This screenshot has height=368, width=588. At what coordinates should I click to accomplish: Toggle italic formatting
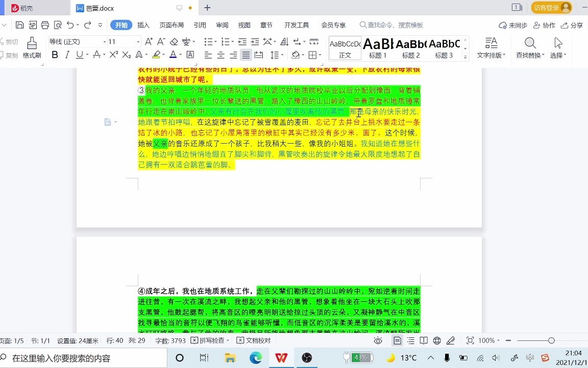[67, 54]
